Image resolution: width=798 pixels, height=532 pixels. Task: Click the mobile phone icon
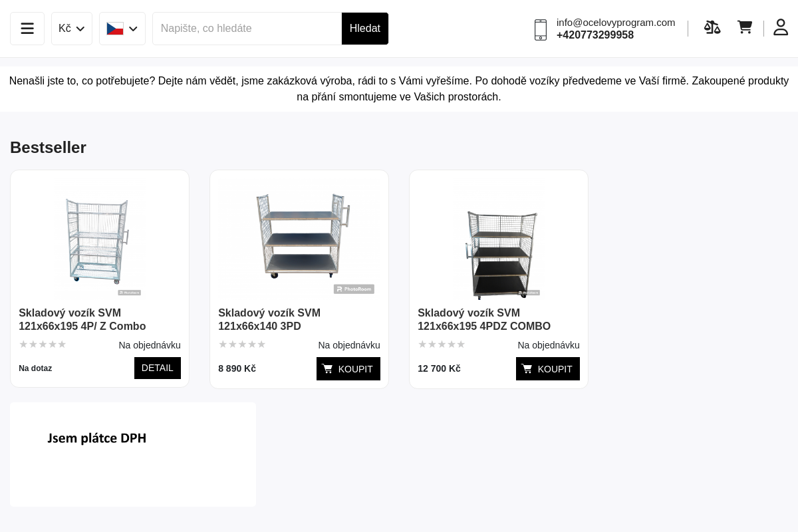coord(541,29)
